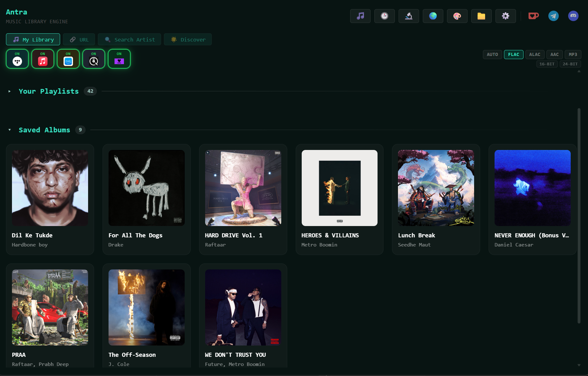The image size is (588, 376).
Task: Toggle the Apple Music source button
Action: tap(43, 59)
